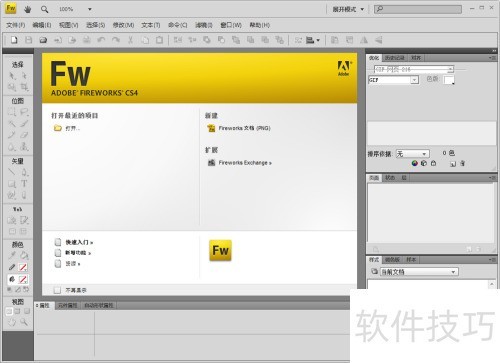Select the Pen tool

tap(24, 172)
